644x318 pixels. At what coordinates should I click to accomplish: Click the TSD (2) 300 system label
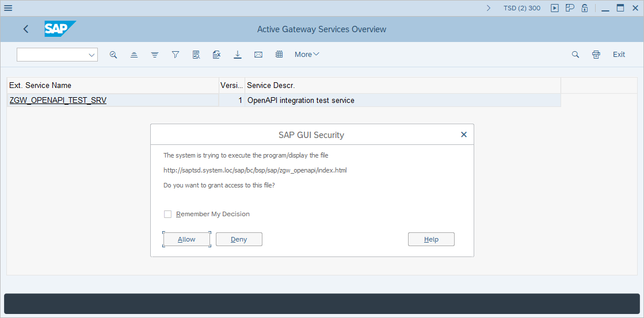point(522,8)
